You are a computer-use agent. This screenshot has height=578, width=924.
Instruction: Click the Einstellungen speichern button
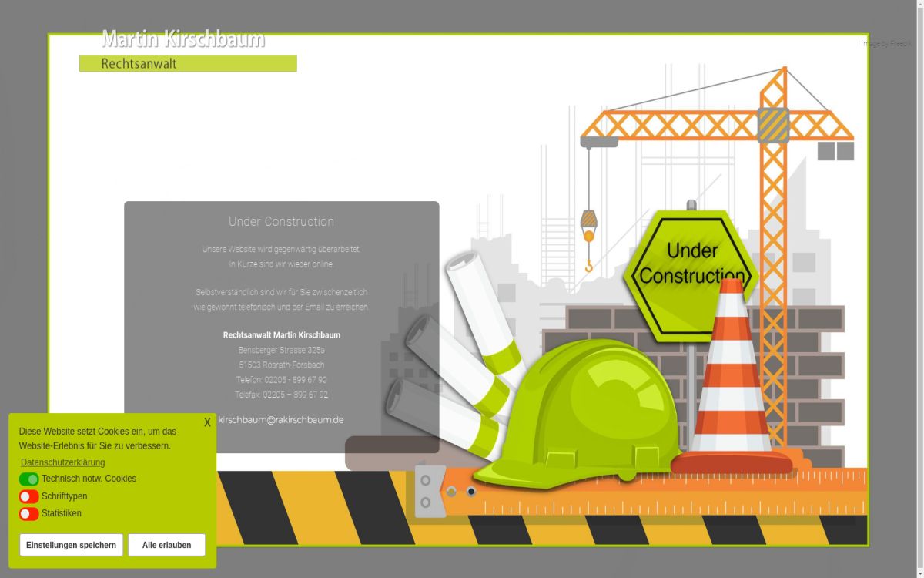coord(71,545)
